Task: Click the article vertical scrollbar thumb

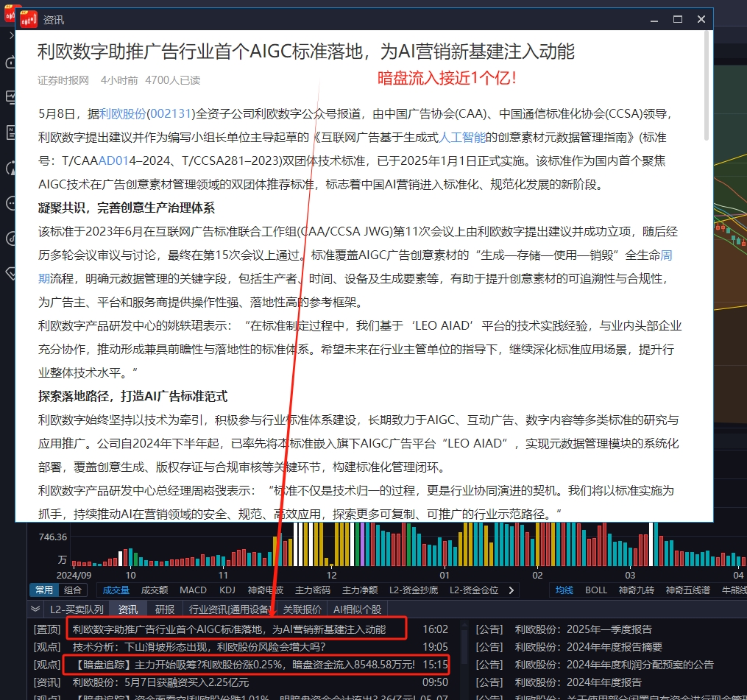Action: tap(706, 86)
